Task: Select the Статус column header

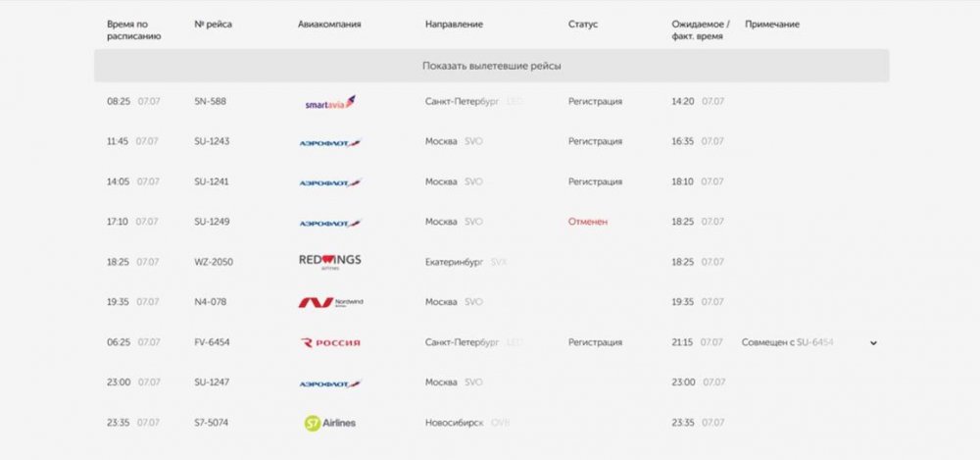Action: pyautogui.click(x=582, y=25)
